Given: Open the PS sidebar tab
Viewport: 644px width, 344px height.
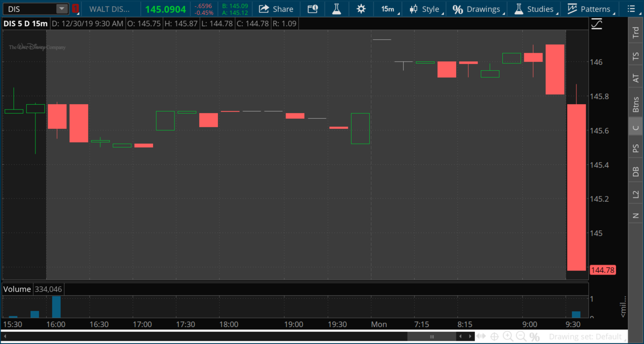Looking at the screenshot, I should (x=636, y=148).
